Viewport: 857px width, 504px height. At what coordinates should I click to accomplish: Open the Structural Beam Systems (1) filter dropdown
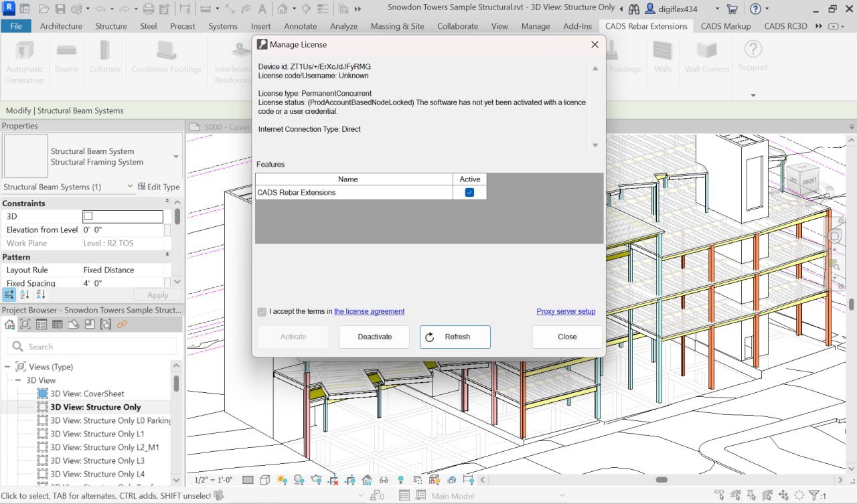(x=130, y=187)
